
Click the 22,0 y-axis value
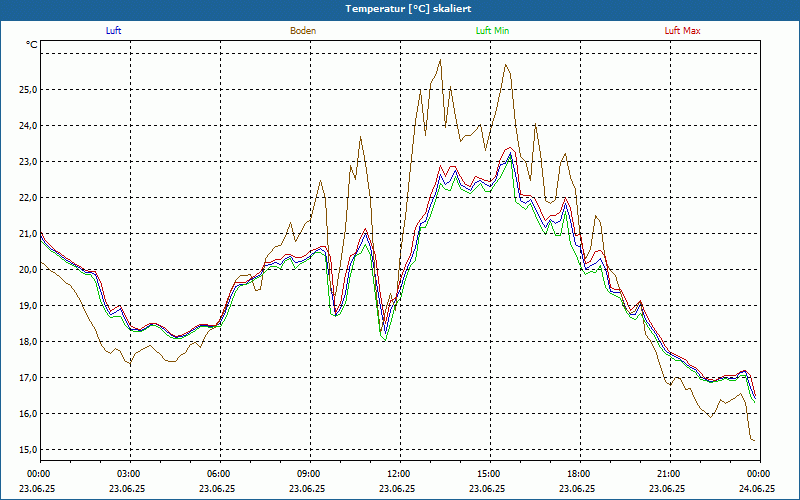29,197
